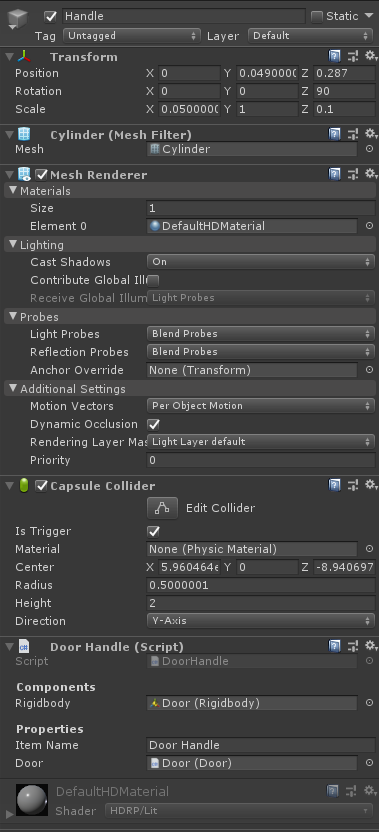
Task: Open Door Handle script help icon
Action: (334, 646)
